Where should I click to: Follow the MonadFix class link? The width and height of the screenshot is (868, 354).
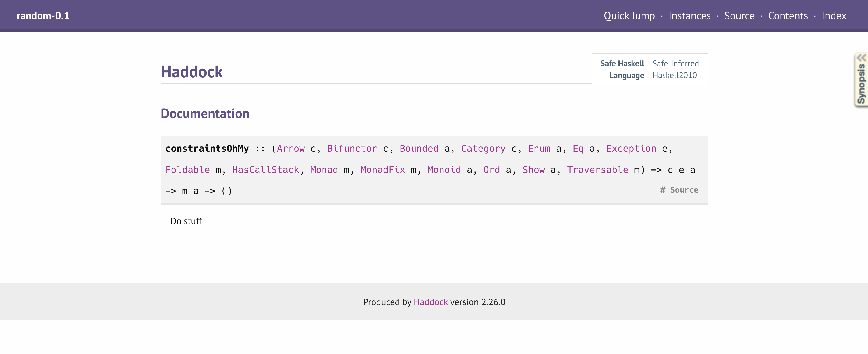click(x=382, y=170)
